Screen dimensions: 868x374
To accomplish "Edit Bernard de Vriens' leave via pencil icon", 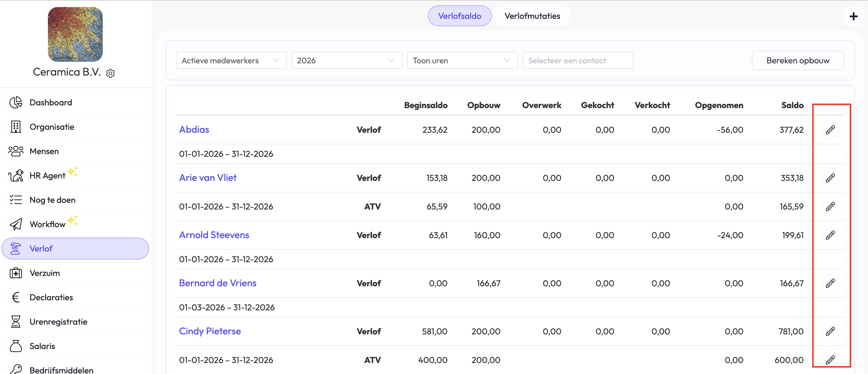I will pos(830,283).
